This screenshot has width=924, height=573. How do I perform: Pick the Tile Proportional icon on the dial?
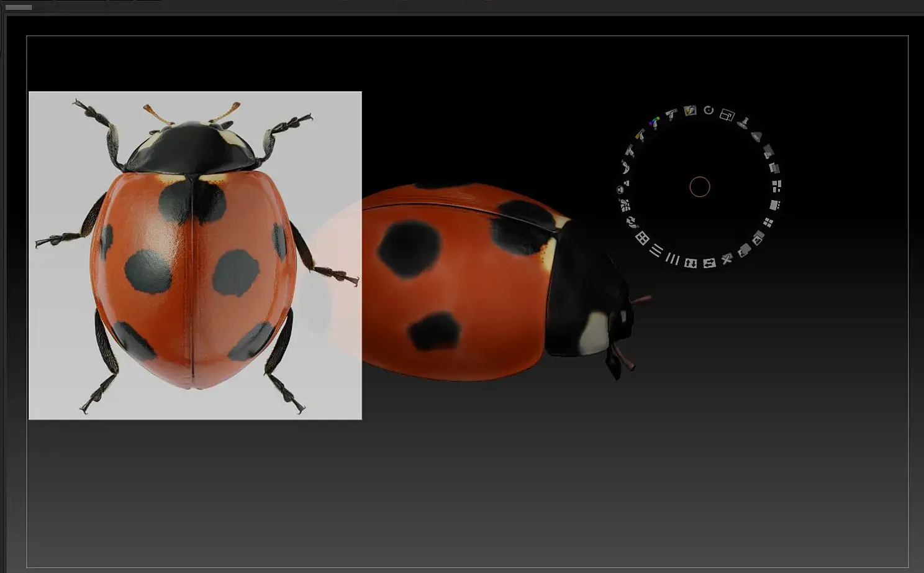[776, 186]
